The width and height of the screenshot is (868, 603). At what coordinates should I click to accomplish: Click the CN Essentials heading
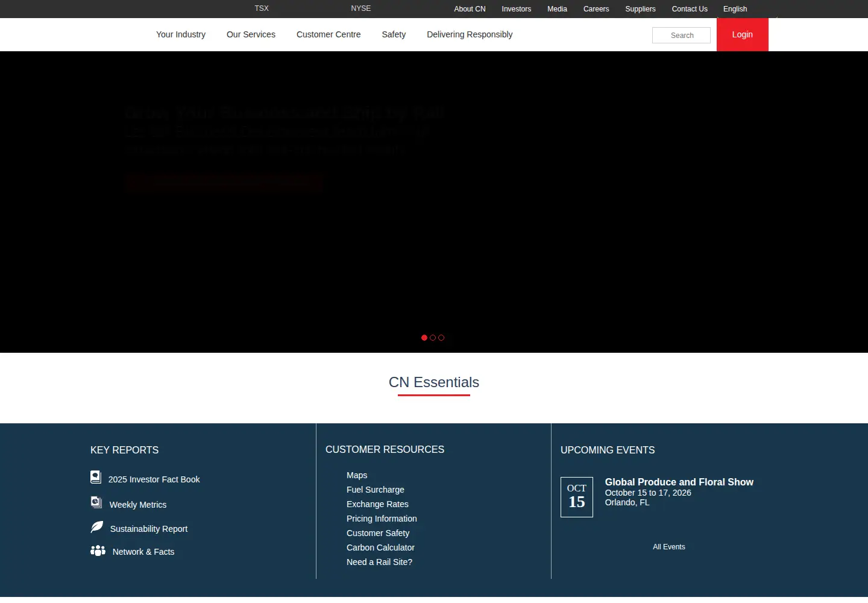[434, 382]
